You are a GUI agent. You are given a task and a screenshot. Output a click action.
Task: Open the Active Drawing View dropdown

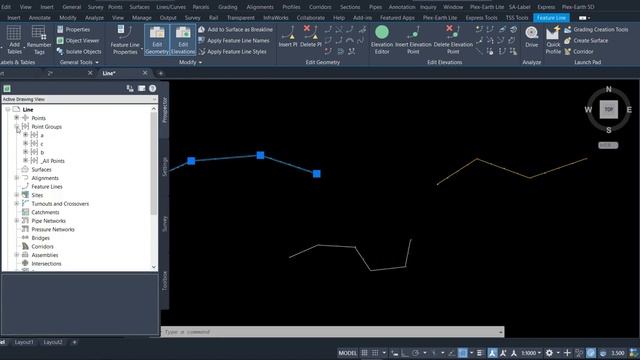pos(79,99)
